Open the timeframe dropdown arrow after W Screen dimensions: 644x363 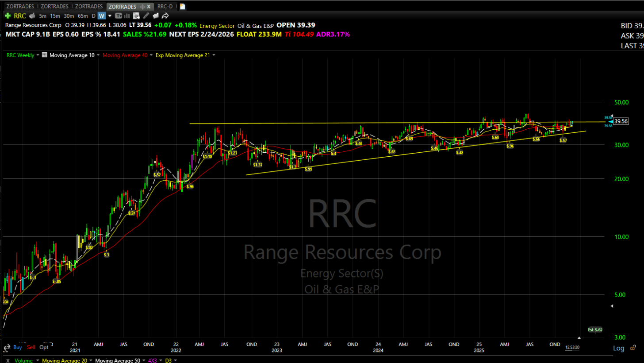(x=110, y=16)
